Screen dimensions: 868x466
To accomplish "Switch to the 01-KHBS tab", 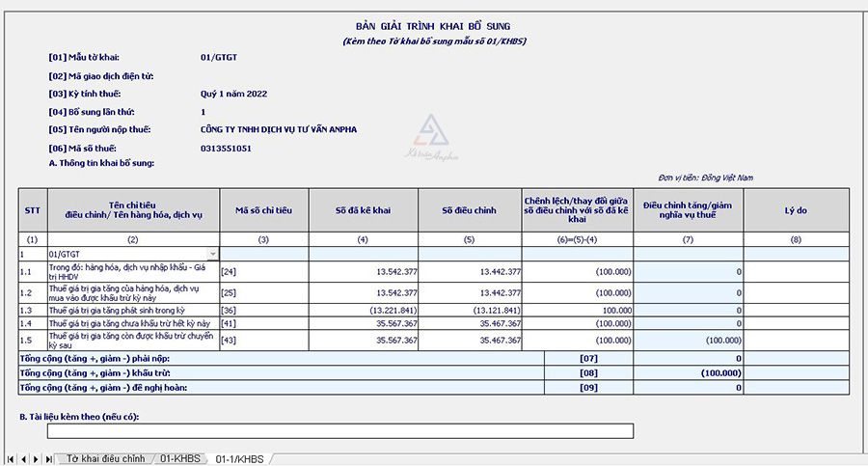I will click(179, 458).
